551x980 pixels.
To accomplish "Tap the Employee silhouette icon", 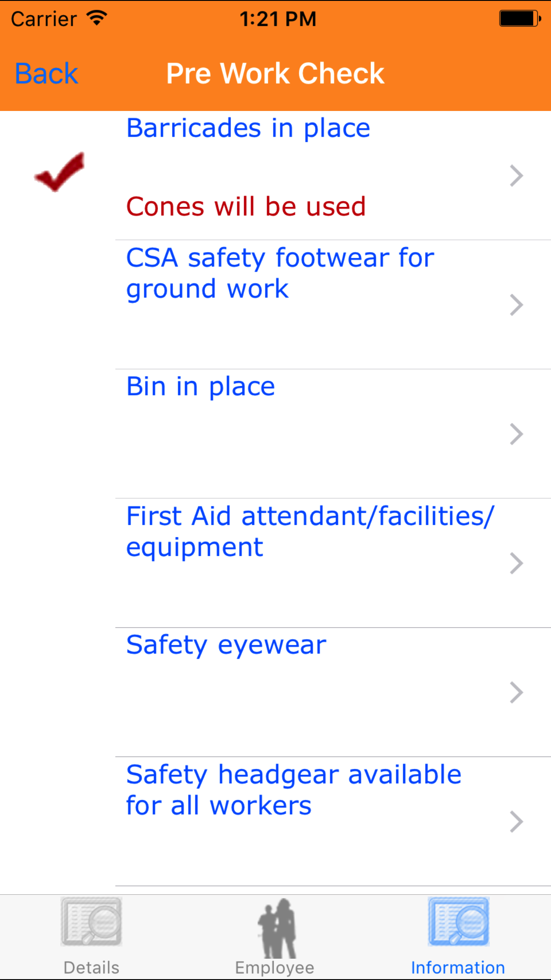I will click(x=277, y=927).
